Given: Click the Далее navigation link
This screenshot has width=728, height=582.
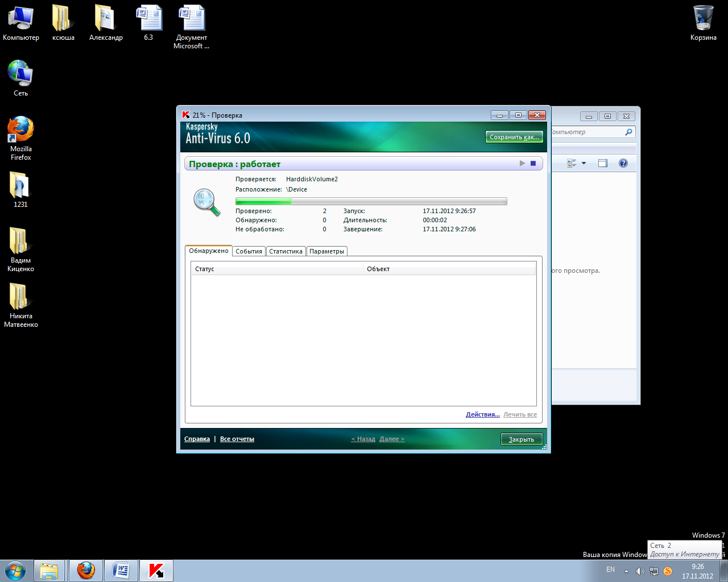Looking at the screenshot, I should [392, 439].
